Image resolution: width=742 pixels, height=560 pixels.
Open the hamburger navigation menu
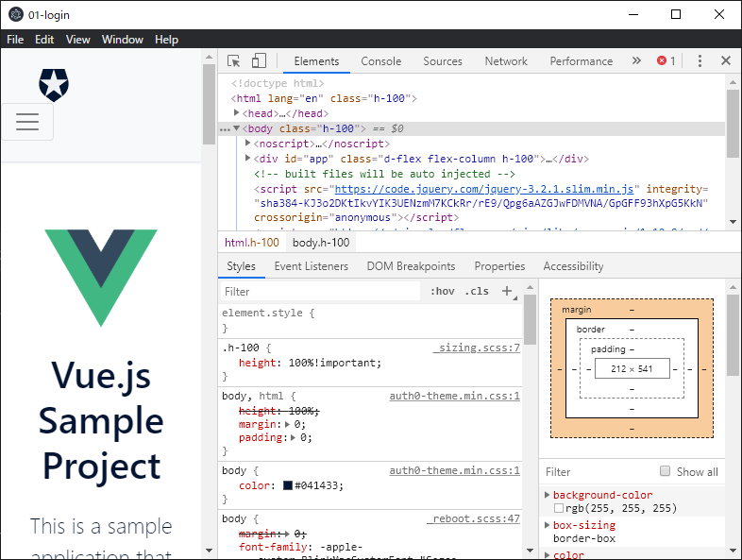tap(27, 122)
